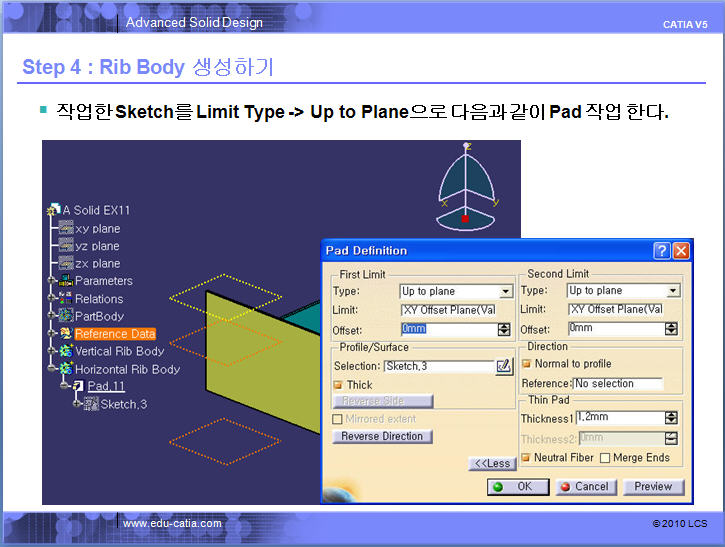Click the xy plane icon in tree

coord(66,228)
